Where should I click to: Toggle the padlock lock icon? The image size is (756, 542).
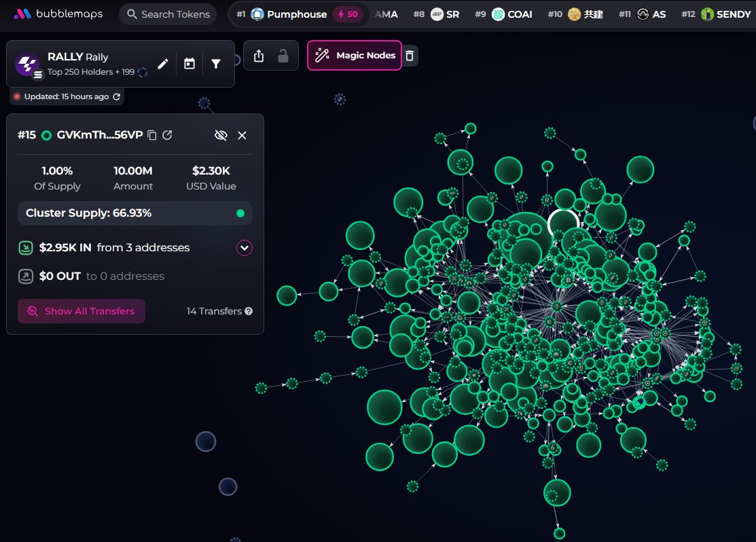(x=283, y=56)
